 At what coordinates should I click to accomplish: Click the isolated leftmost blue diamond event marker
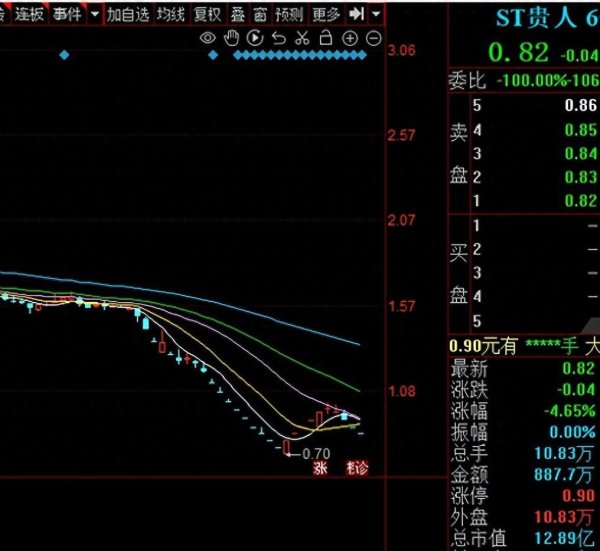pyautogui.click(x=64, y=55)
